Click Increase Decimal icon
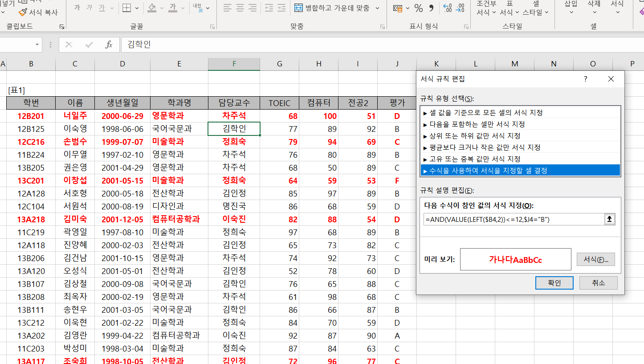This screenshot has height=364, width=644. pyautogui.click(x=448, y=8)
